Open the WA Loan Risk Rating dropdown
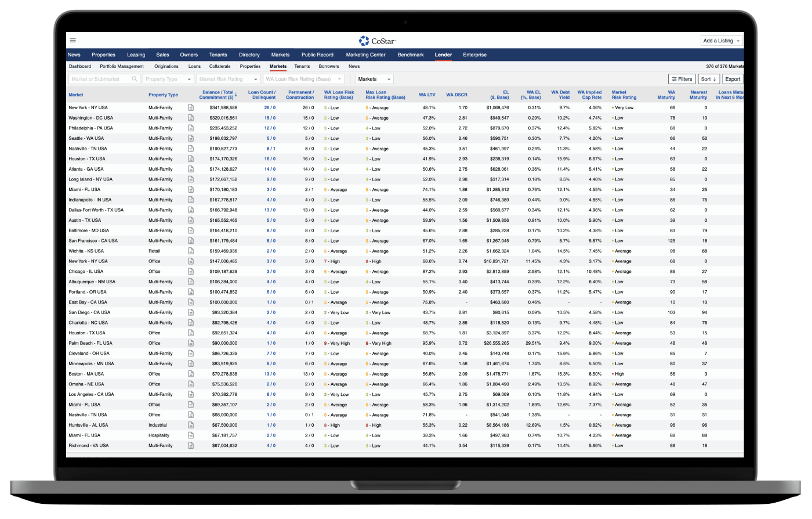The image size is (812, 519). click(x=304, y=79)
